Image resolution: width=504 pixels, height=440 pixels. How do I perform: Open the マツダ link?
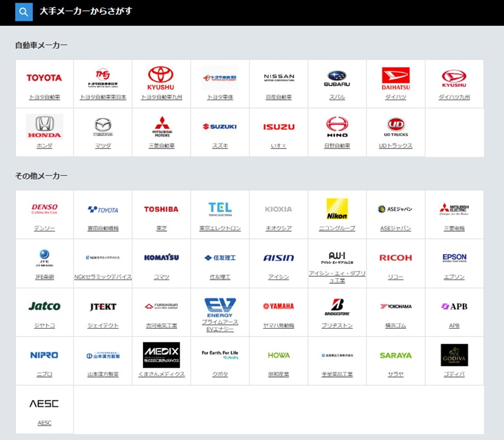pyautogui.click(x=103, y=146)
